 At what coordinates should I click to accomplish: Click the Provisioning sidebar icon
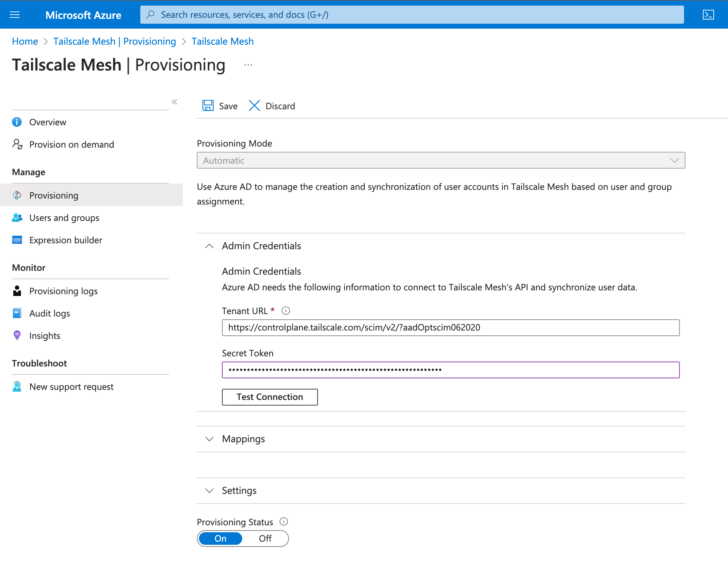(x=17, y=195)
